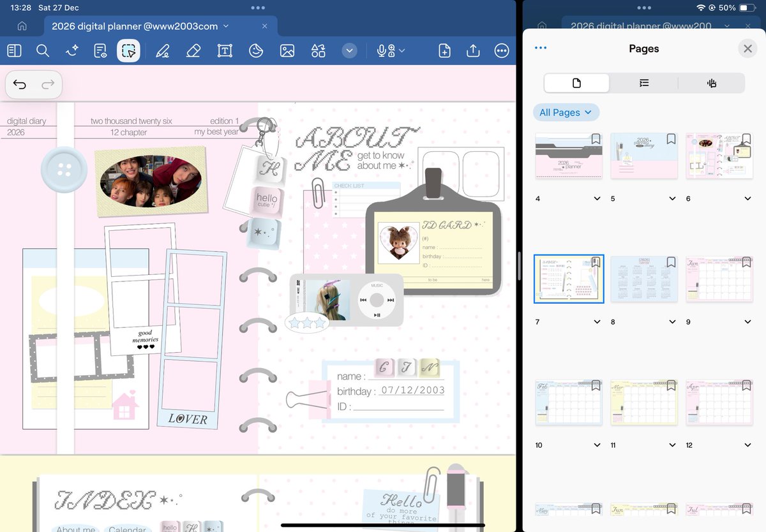The image size is (766, 532).
Task: Expand the options chevron next to page 7
Action: (596, 321)
